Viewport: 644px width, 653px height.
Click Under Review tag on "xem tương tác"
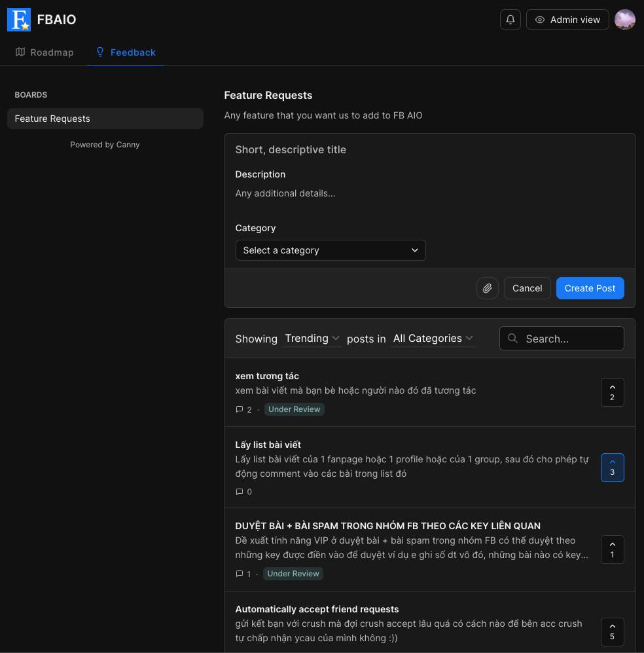(x=294, y=409)
